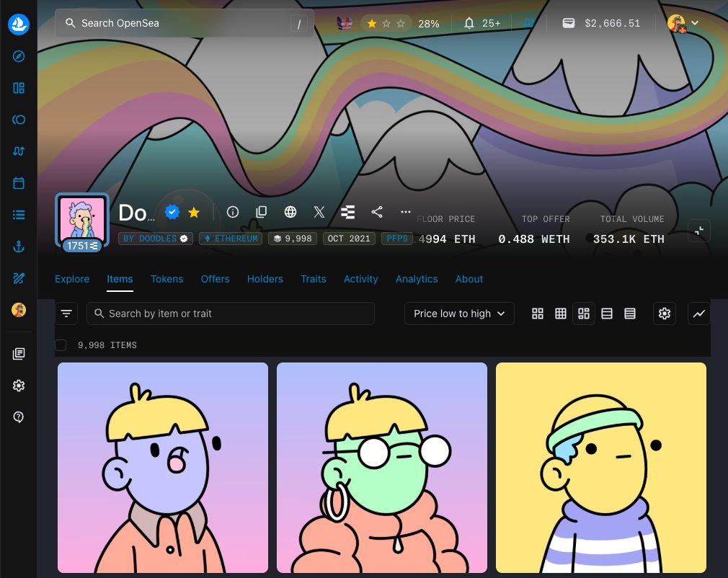Open the green-faced Doodle with glasses

382,468
